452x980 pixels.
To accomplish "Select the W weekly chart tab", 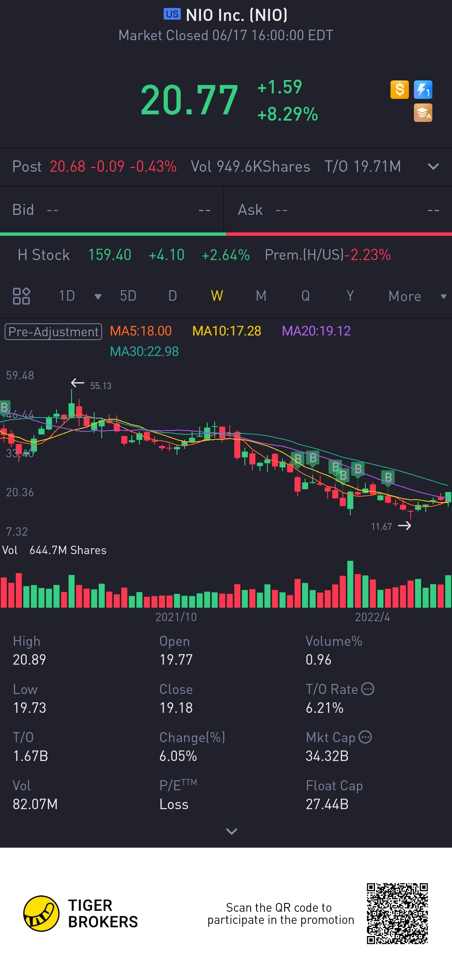I will pos(217,296).
